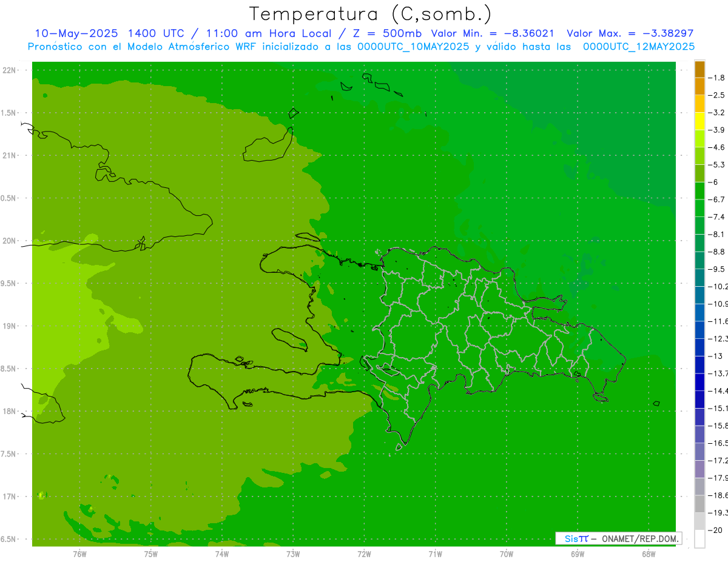Click the '-8.8' legend value
This screenshot has width=728, height=562.
click(x=718, y=252)
